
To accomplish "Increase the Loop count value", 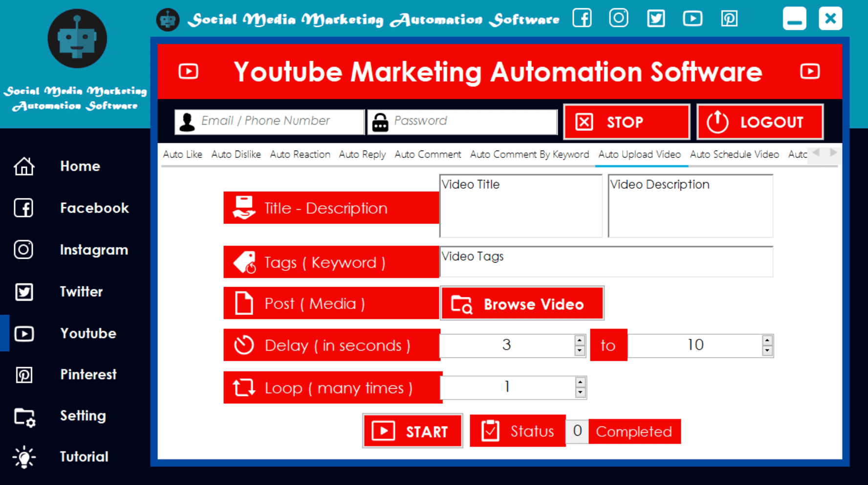I will point(580,382).
